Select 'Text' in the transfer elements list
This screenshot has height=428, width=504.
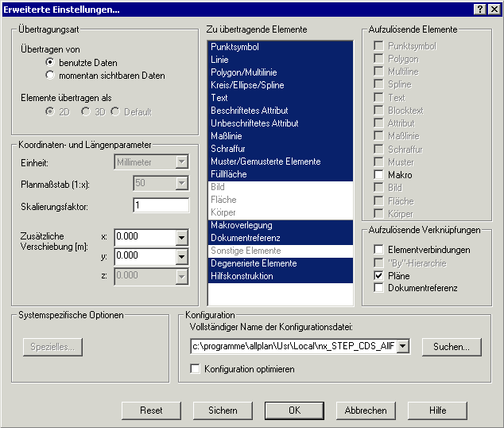(281, 98)
